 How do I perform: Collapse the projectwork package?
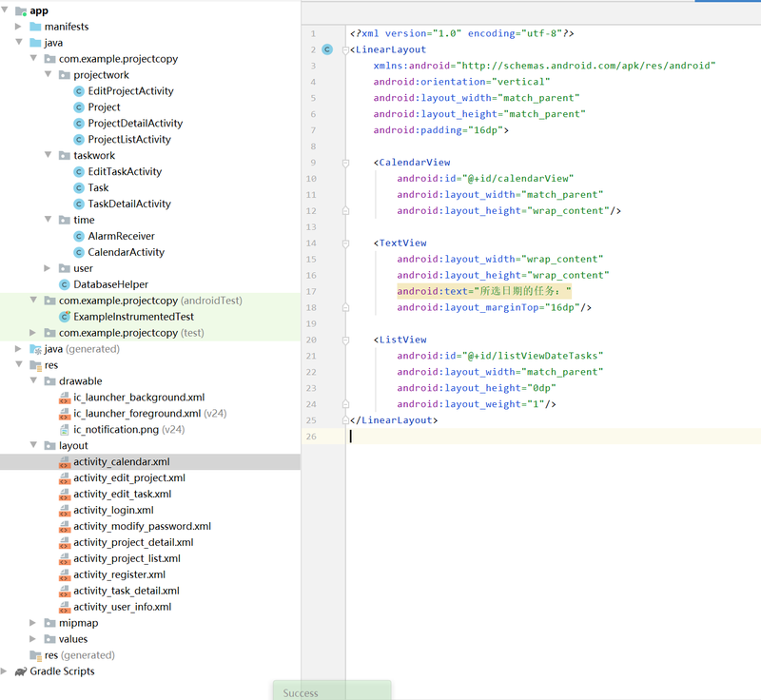(x=49, y=75)
